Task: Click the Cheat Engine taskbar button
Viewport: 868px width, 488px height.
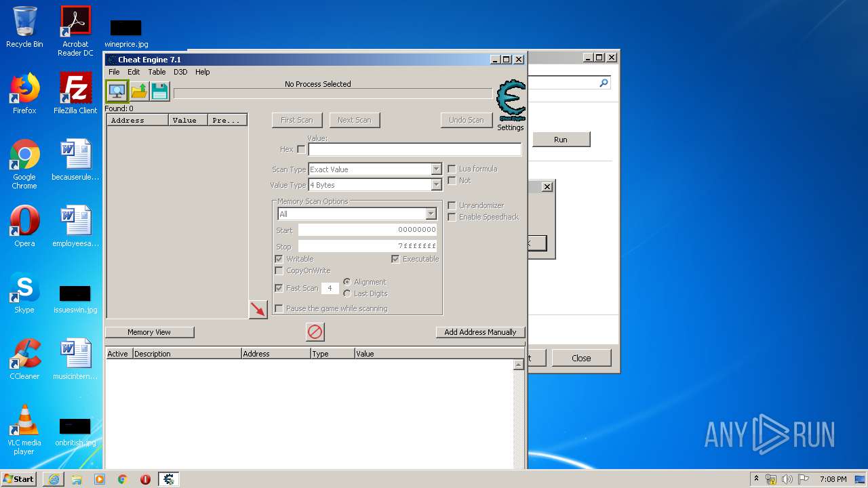Action: click(x=169, y=479)
